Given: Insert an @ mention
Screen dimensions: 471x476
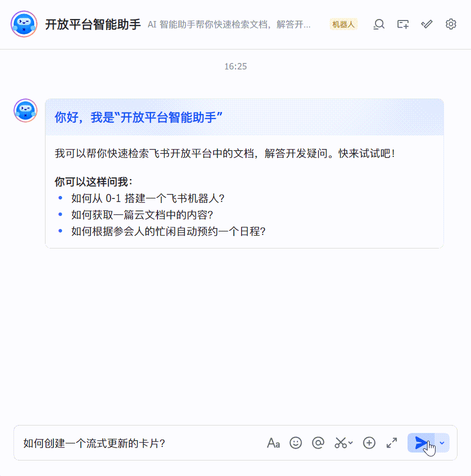Looking at the screenshot, I should pyautogui.click(x=318, y=443).
